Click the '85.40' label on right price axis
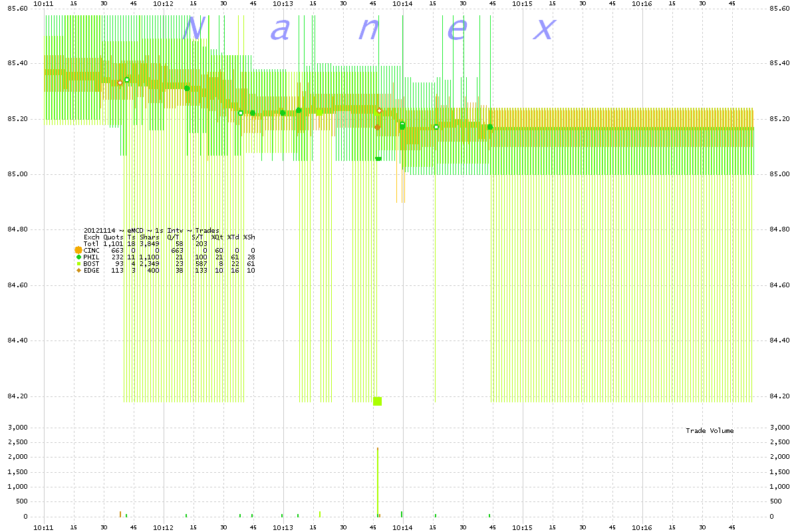Screen dimensions: 798x532 coord(779,63)
